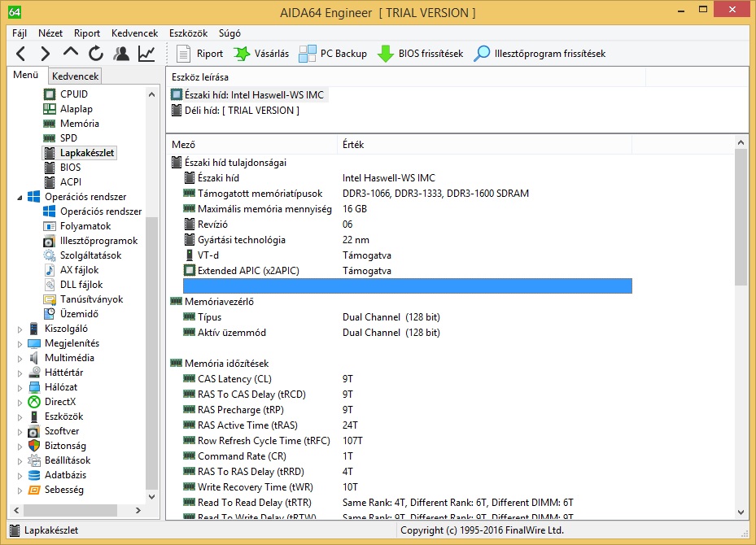
Task: Click the Szolgáltatások gear icon
Action: (x=49, y=255)
